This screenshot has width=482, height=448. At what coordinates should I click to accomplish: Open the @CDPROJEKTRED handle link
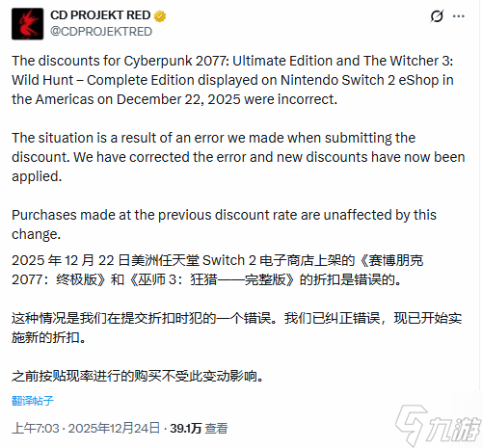[101, 32]
